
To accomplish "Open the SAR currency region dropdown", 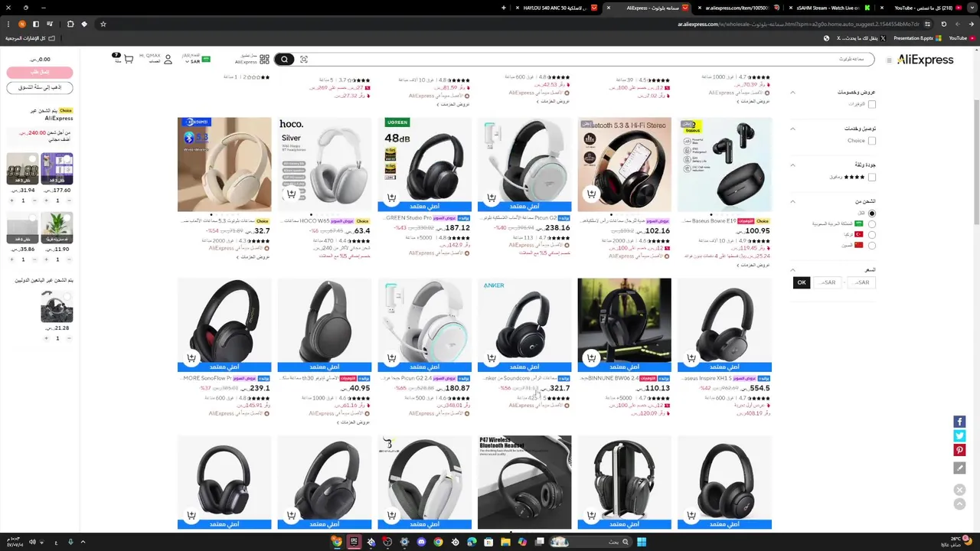I will click(x=197, y=59).
